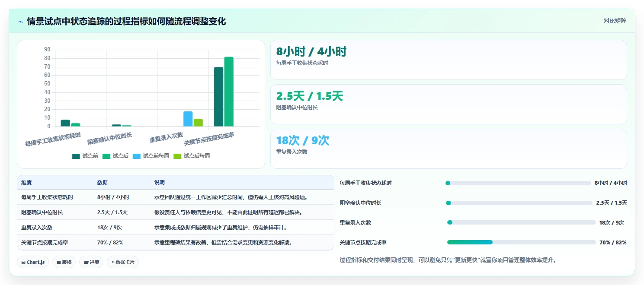The width and height of the screenshot is (644, 285).
Task: Toggle the 试点前 legend item
Action: (85, 156)
